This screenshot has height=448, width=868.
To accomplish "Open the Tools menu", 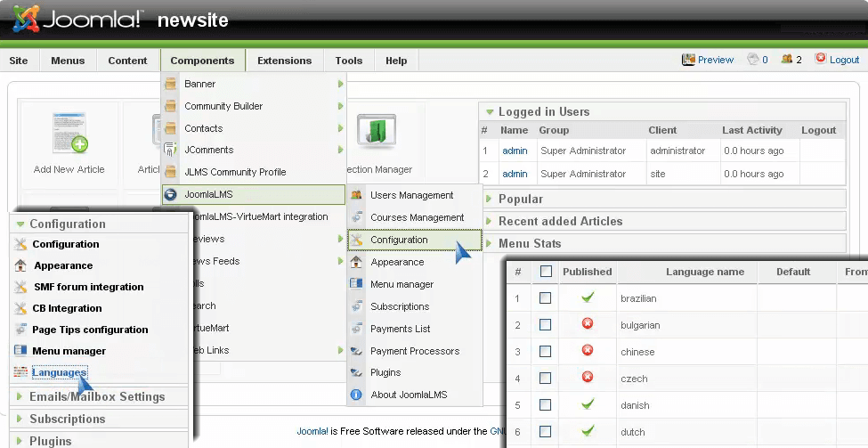I will click(349, 61).
